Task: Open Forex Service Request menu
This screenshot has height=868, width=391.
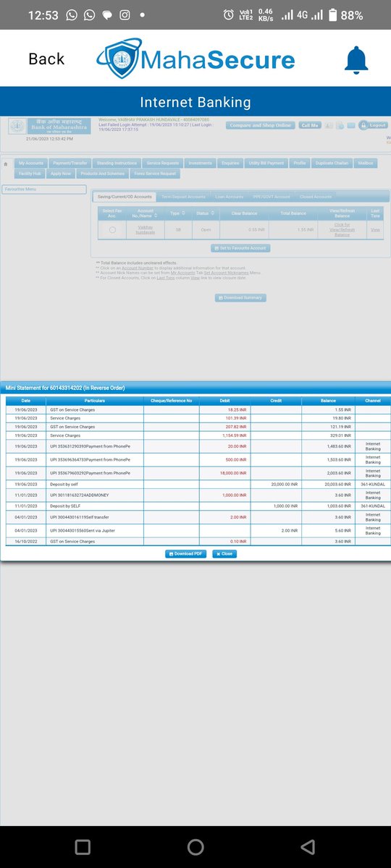Action: click(x=154, y=174)
